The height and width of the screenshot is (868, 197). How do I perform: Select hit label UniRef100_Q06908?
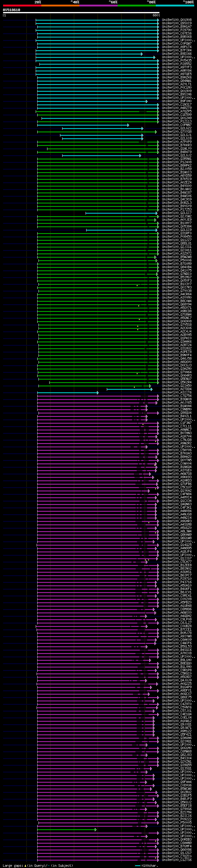pyautogui.click(x=176, y=321)
